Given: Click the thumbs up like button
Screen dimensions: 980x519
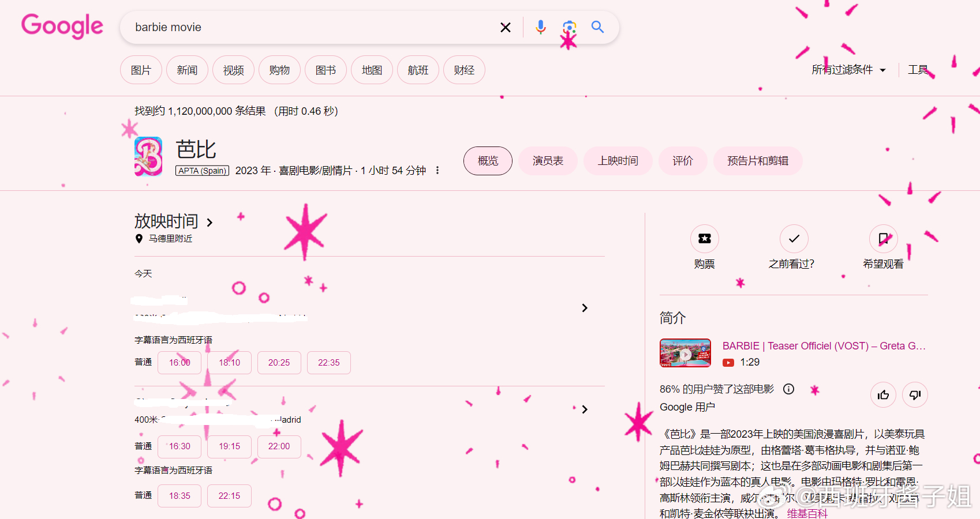Looking at the screenshot, I should (x=883, y=395).
